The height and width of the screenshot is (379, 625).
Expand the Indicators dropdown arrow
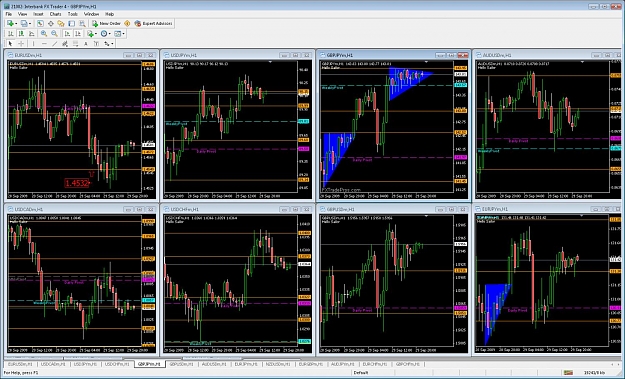pyautogui.click(x=96, y=33)
